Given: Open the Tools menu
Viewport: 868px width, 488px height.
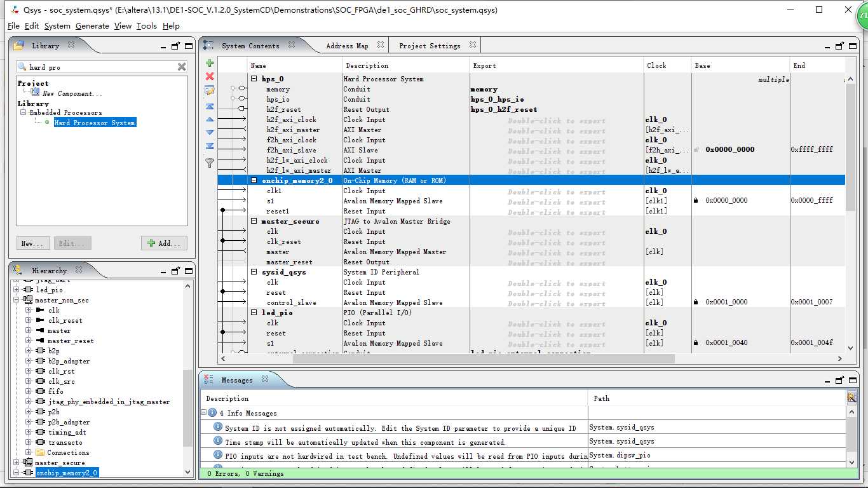Looking at the screenshot, I should click(x=146, y=25).
